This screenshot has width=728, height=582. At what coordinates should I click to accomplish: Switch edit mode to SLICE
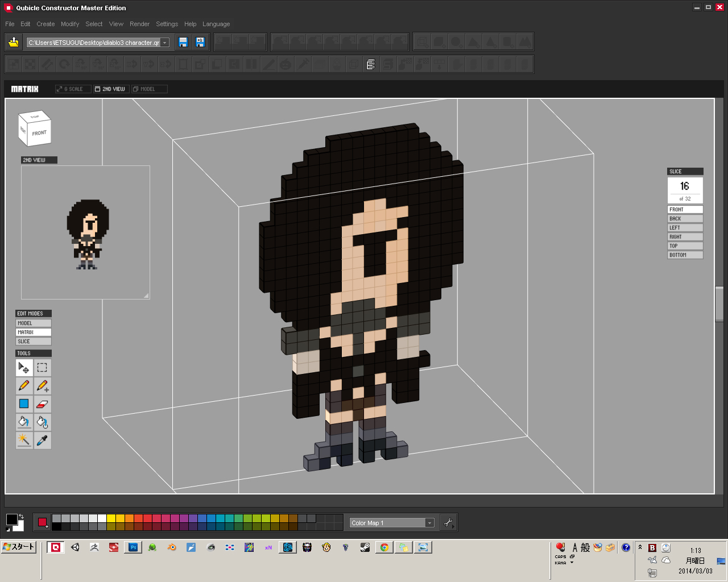(x=34, y=341)
